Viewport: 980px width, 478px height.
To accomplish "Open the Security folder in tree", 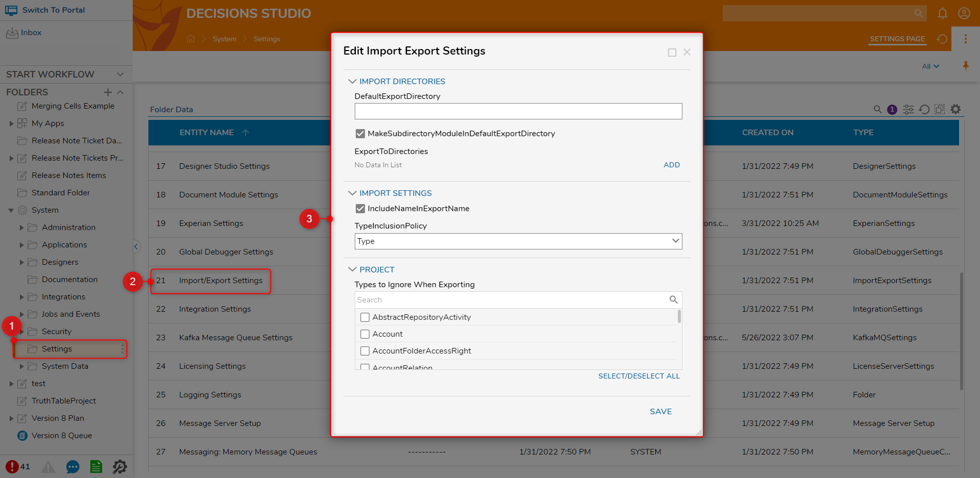I will [57, 332].
